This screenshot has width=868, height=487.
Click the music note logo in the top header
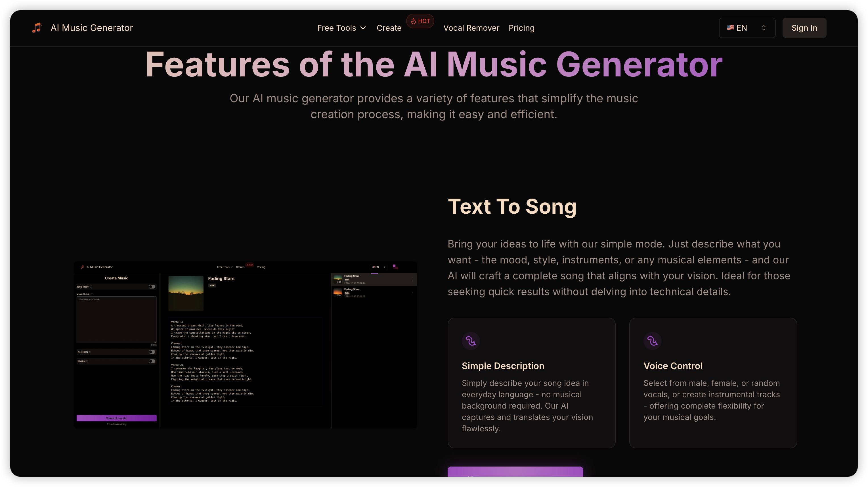(x=37, y=28)
